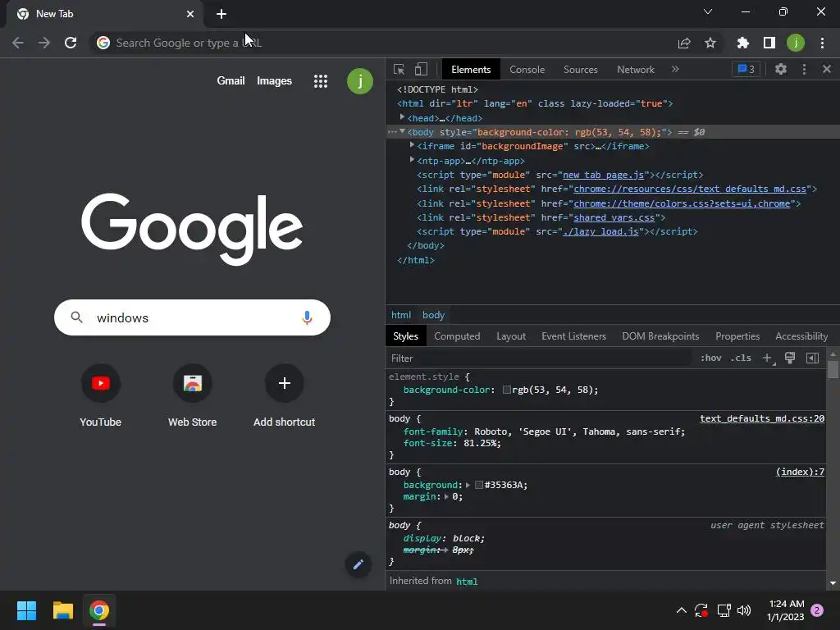Add new style rule plus icon
The width and height of the screenshot is (840, 630).
768,358
